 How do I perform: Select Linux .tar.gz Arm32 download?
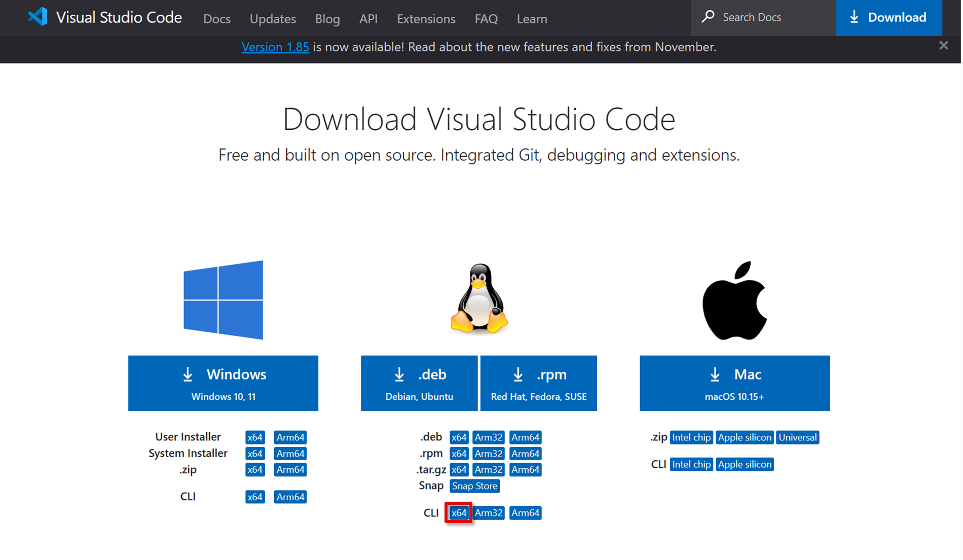pyautogui.click(x=489, y=470)
